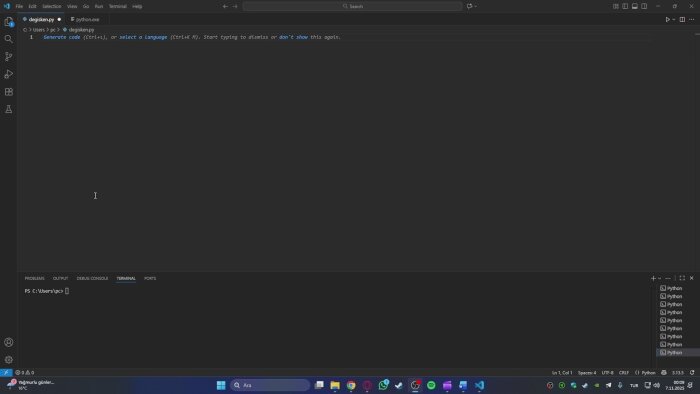Click the Generate code link
Screen dimensions: 700x394
point(62,37)
